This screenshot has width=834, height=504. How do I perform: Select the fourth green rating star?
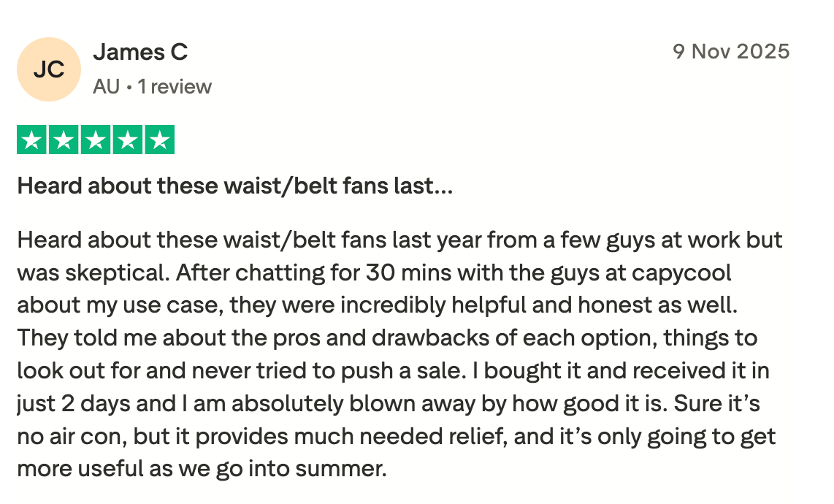(x=127, y=140)
